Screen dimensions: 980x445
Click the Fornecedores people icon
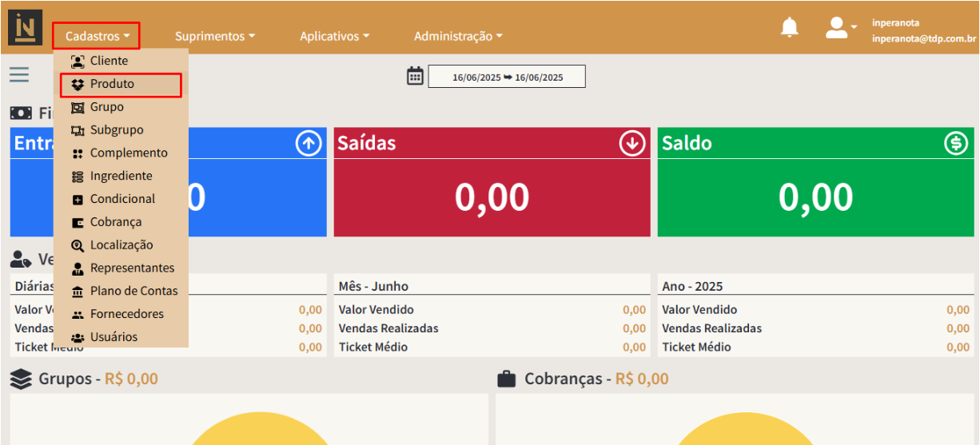point(78,315)
